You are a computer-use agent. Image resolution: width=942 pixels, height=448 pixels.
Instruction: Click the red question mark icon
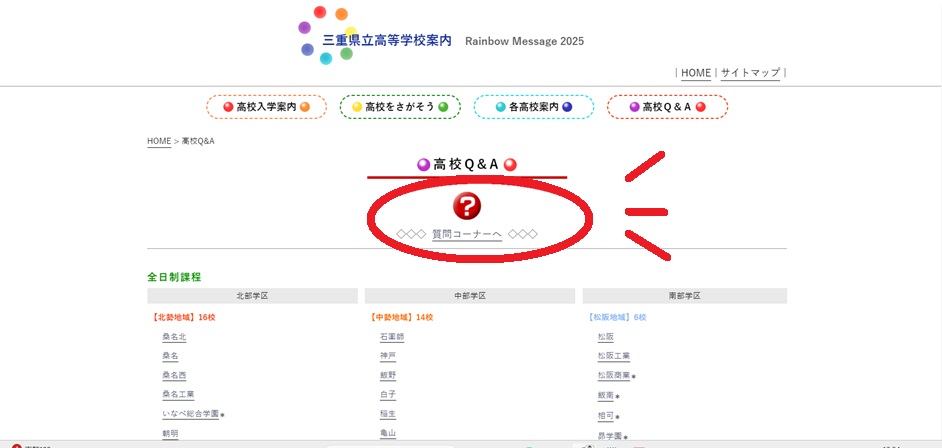tap(467, 206)
